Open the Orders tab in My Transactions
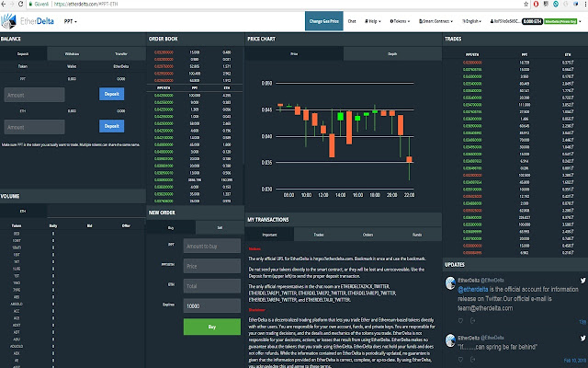This screenshot has height=368, width=588. click(x=367, y=235)
